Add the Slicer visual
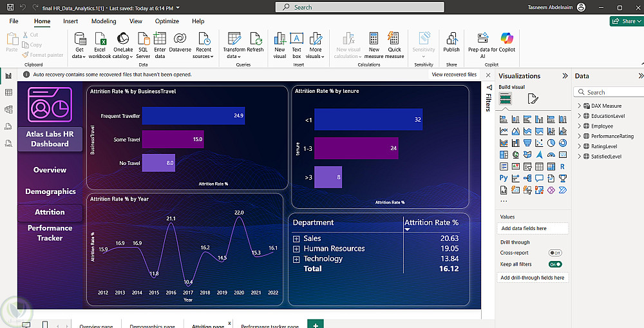The image size is (644, 328). [527, 166]
